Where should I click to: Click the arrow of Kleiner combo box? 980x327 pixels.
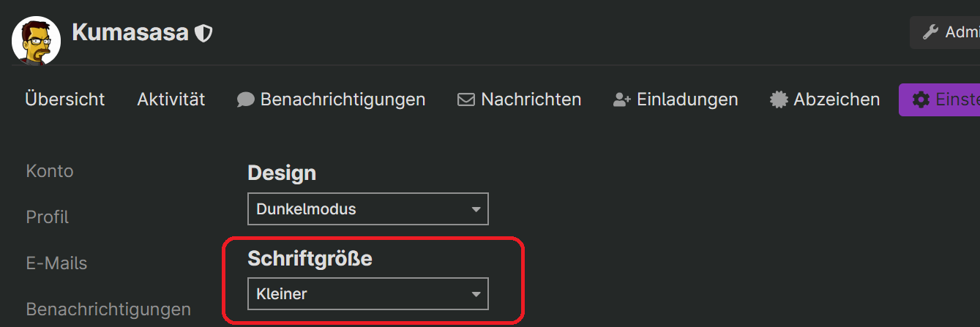(476, 295)
